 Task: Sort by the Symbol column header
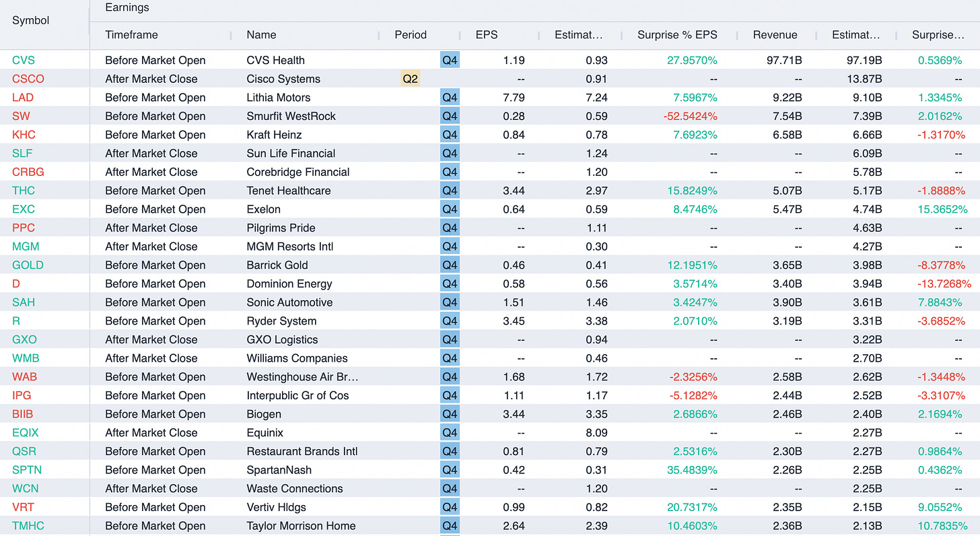pyautogui.click(x=31, y=21)
